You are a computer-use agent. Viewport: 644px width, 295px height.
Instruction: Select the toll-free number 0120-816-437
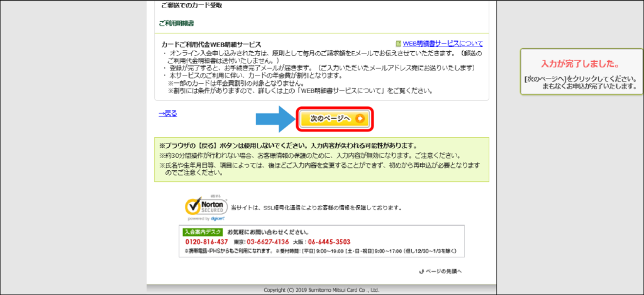(x=206, y=242)
